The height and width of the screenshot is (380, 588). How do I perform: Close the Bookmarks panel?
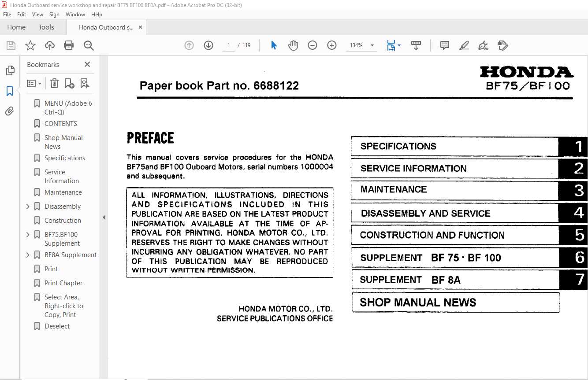pos(87,64)
